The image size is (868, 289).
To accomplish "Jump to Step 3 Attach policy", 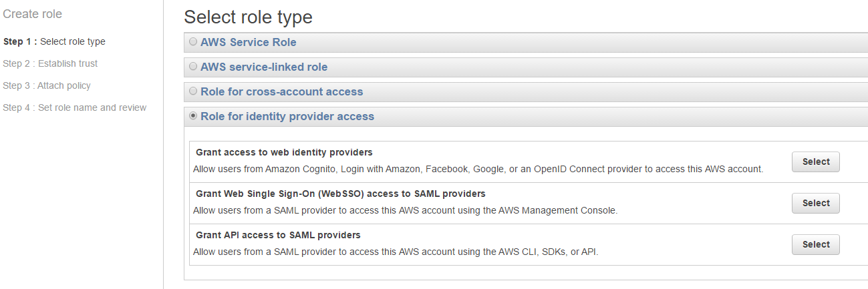I will pos(47,85).
